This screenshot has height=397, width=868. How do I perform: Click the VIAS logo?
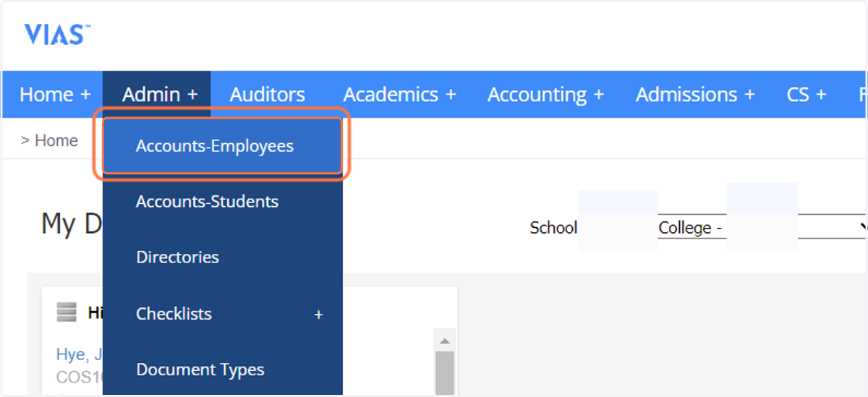[x=57, y=34]
